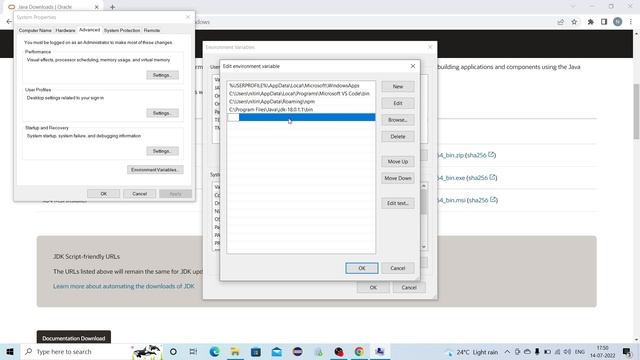
Task: Open the Chrome three-dot menu
Action: [631, 22]
